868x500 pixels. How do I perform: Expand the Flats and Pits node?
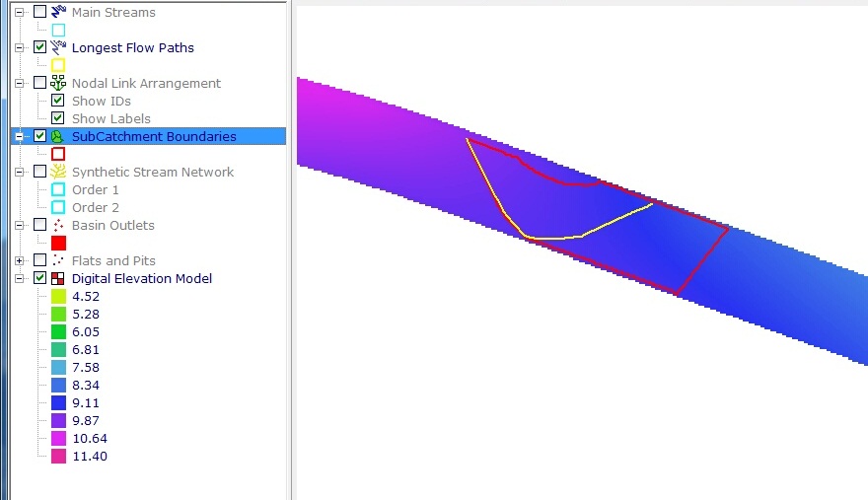click(19, 260)
